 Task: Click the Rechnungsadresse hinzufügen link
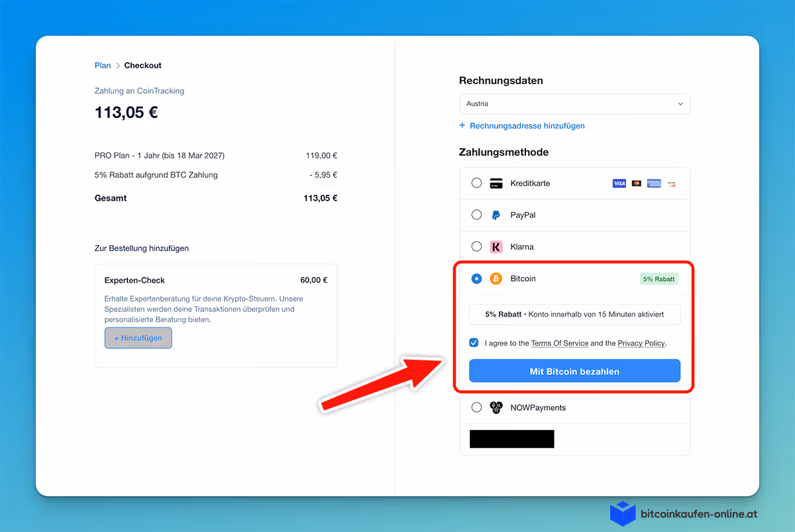[527, 126]
